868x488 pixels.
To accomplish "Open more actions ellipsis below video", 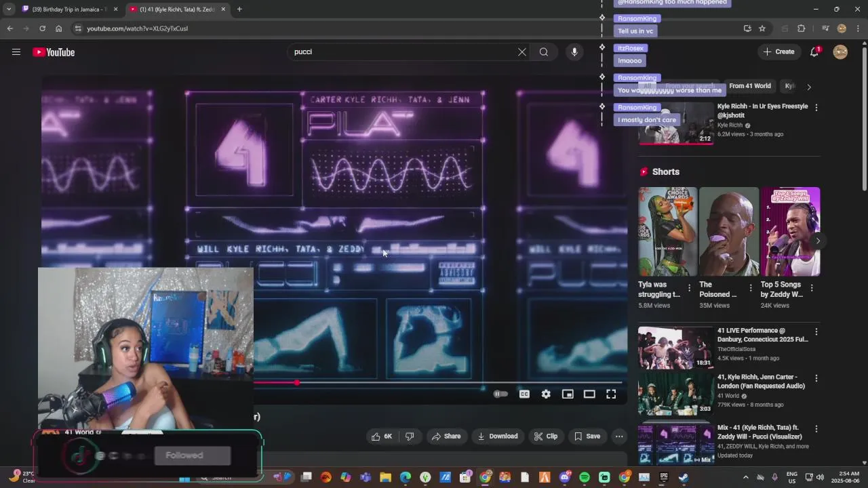I will (619, 436).
